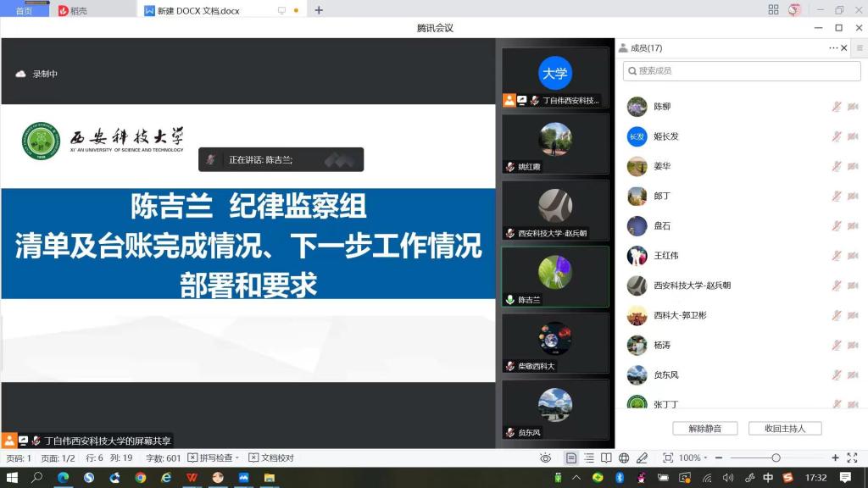Click 陈柳's muted microphone icon

click(x=836, y=108)
